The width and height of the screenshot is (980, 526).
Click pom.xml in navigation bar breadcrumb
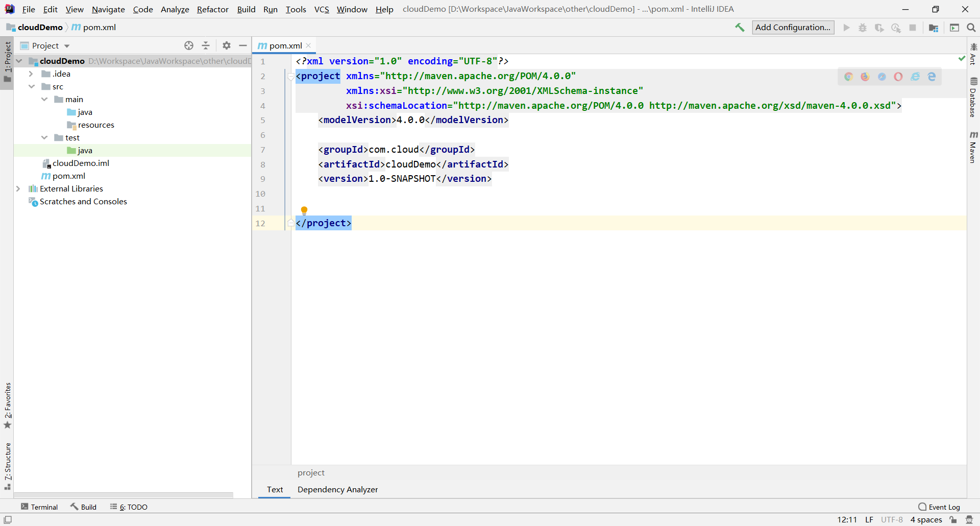(94, 28)
